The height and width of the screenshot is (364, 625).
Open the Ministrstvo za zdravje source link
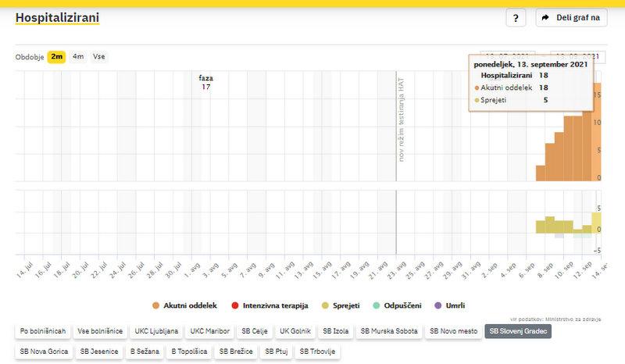pos(577,319)
